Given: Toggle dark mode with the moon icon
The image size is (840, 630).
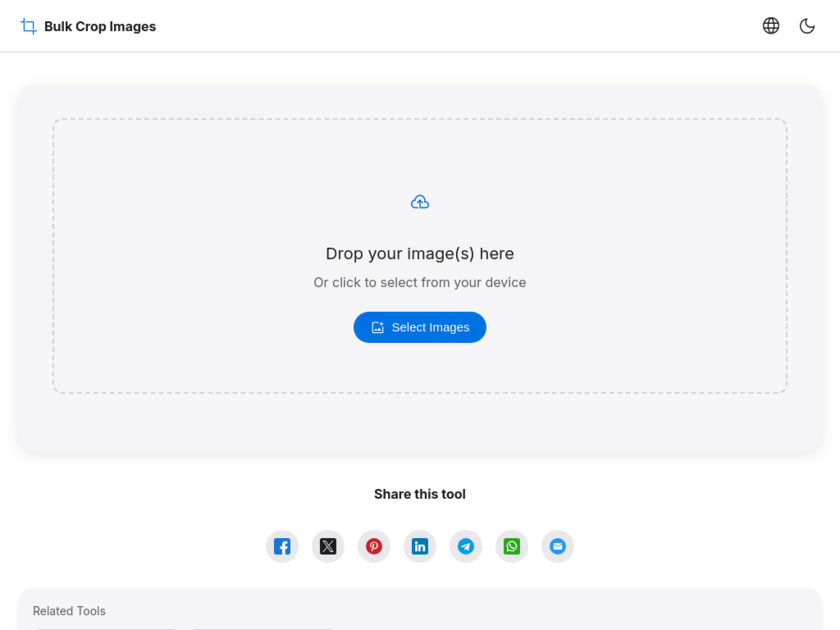Looking at the screenshot, I should (807, 26).
